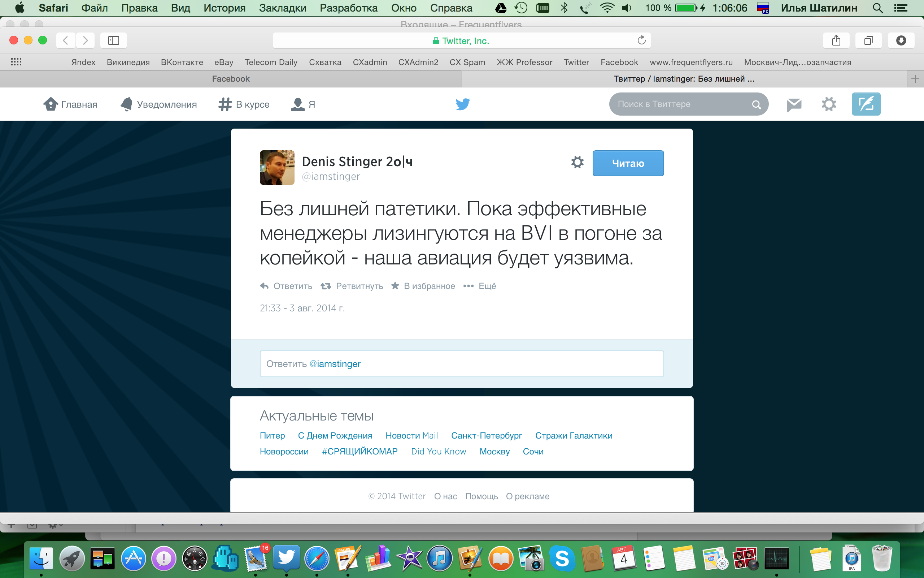Open О нас footer link
The image size is (924, 578).
[x=446, y=496]
